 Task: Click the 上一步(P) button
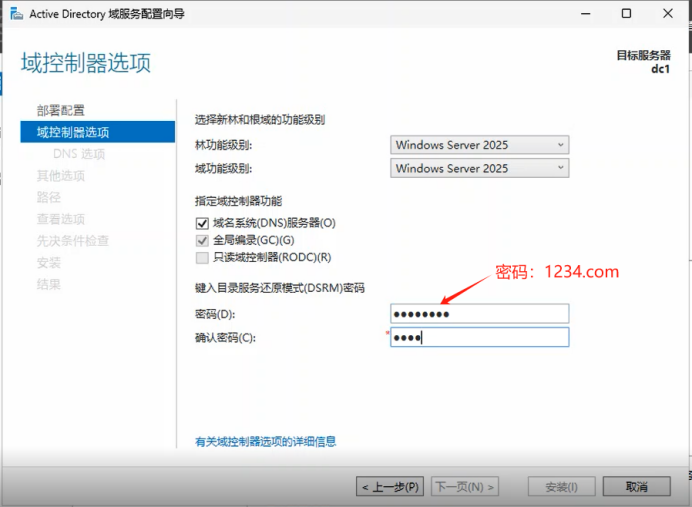(x=390, y=487)
